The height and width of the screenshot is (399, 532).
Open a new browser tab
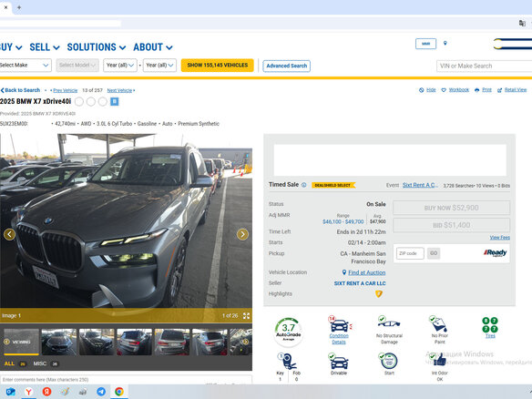(x=19, y=7)
